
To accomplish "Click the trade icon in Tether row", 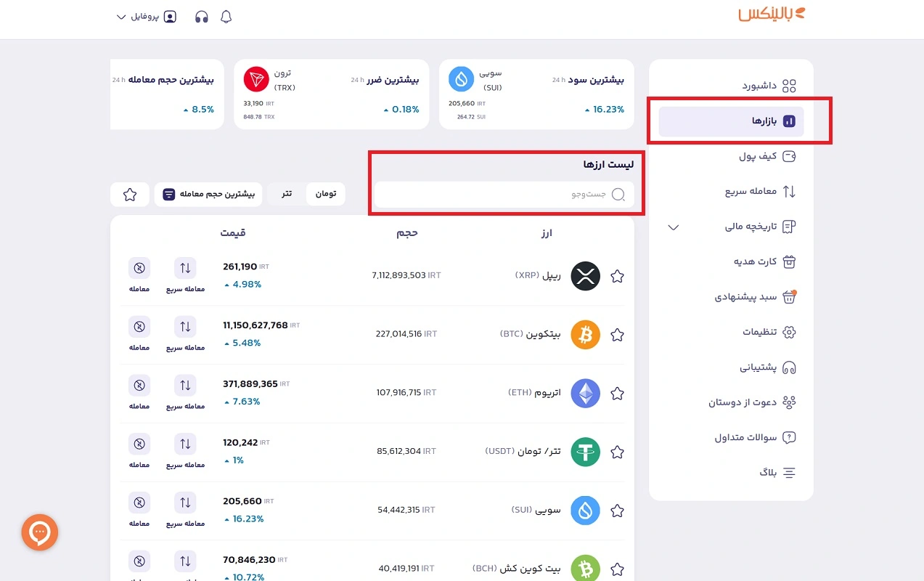I will tap(139, 444).
